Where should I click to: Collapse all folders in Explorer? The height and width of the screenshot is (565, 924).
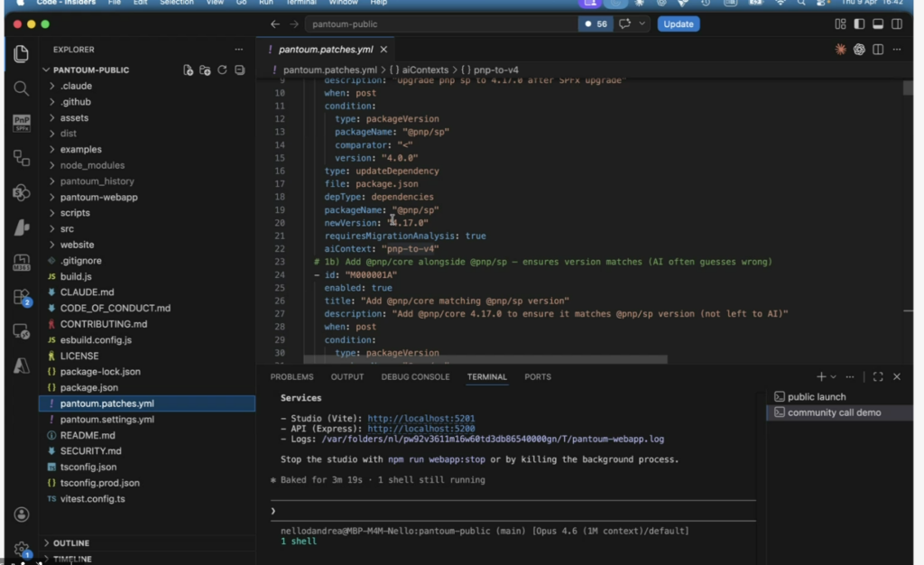(239, 70)
